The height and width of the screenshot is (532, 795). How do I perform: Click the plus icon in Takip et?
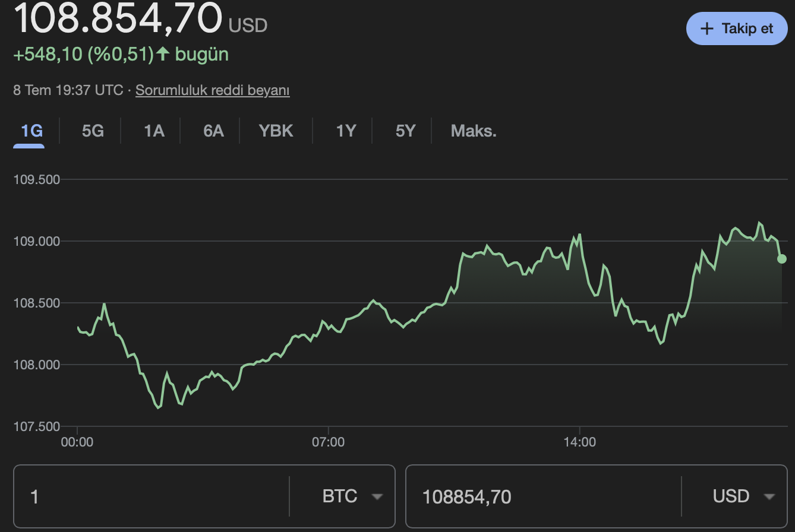(706, 28)
